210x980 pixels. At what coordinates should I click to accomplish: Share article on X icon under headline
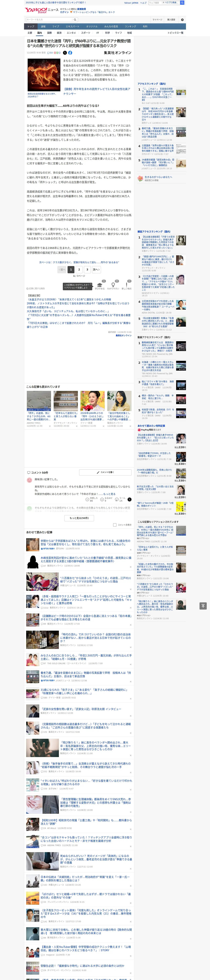click(x=65, y=53)
